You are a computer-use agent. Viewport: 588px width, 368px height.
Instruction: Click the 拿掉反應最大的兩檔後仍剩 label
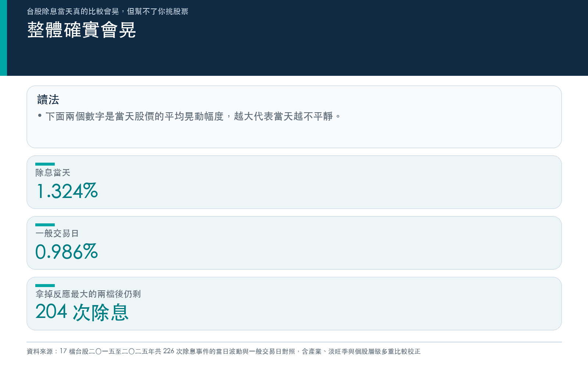[88, 294]
